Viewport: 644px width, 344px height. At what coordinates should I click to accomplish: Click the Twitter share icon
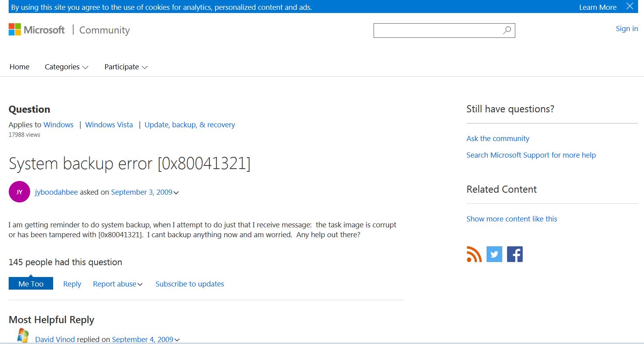(x=494, y=254)
